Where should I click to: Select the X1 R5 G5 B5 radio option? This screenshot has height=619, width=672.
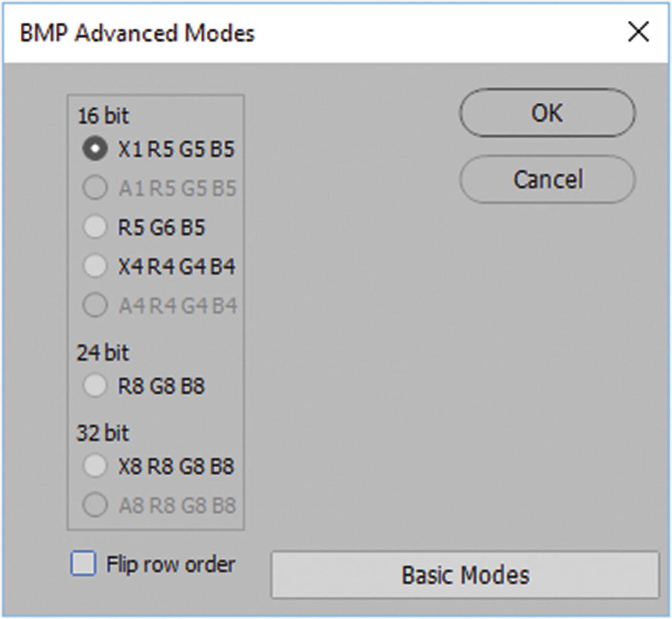point(94,149)
